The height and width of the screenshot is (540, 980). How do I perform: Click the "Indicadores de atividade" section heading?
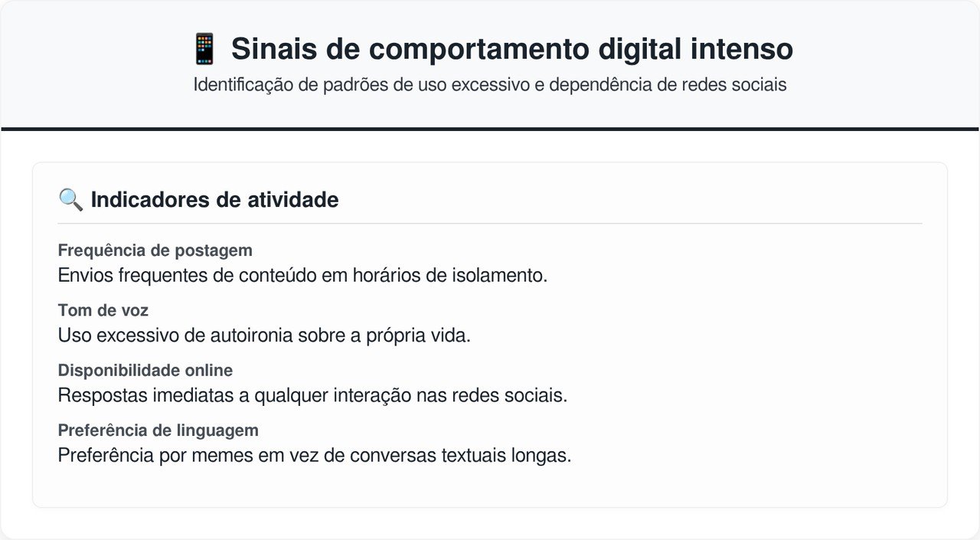click(214, 200)
